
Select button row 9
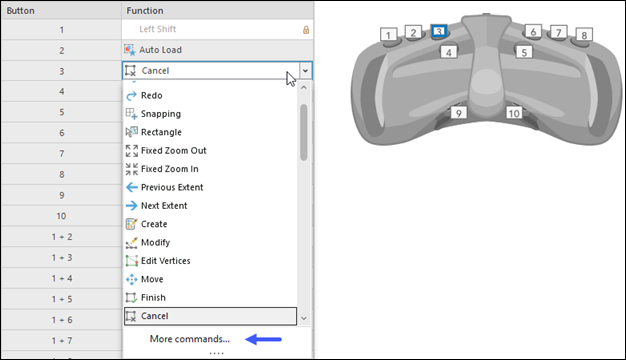coord(61,195)
